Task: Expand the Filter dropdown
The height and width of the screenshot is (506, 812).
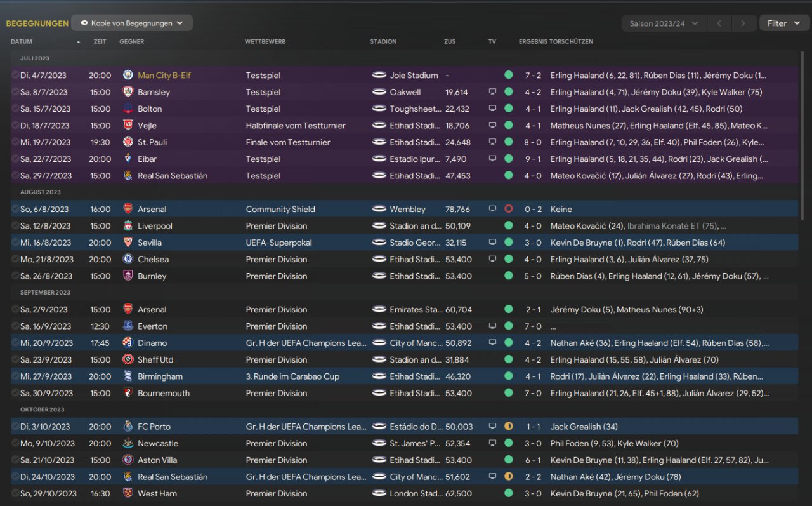Action: [x=784, y=23]
